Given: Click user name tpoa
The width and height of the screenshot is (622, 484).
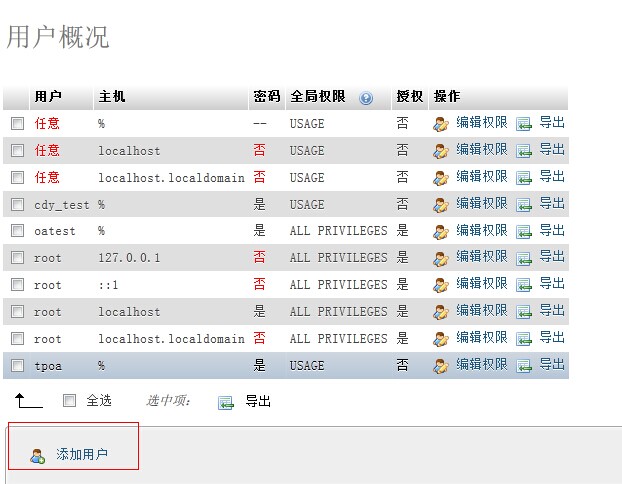Looking at the screenshot, I should [x=48, y=366].
